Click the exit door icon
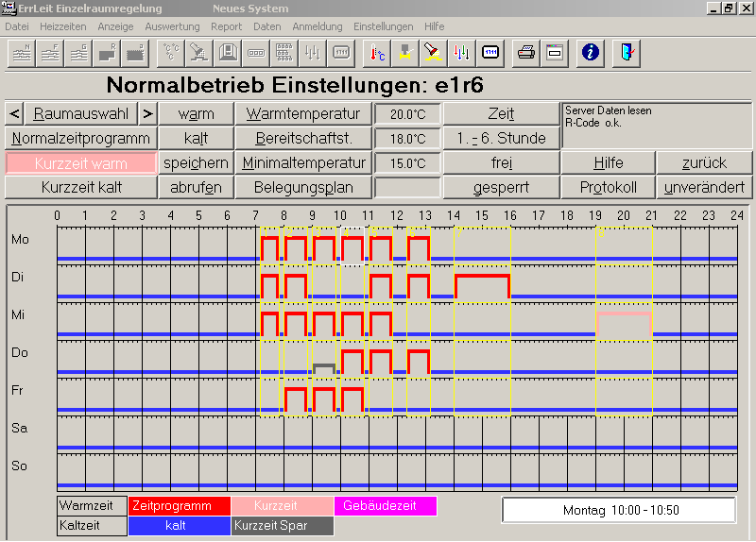 pyautogui.click(x=627, y=52)
